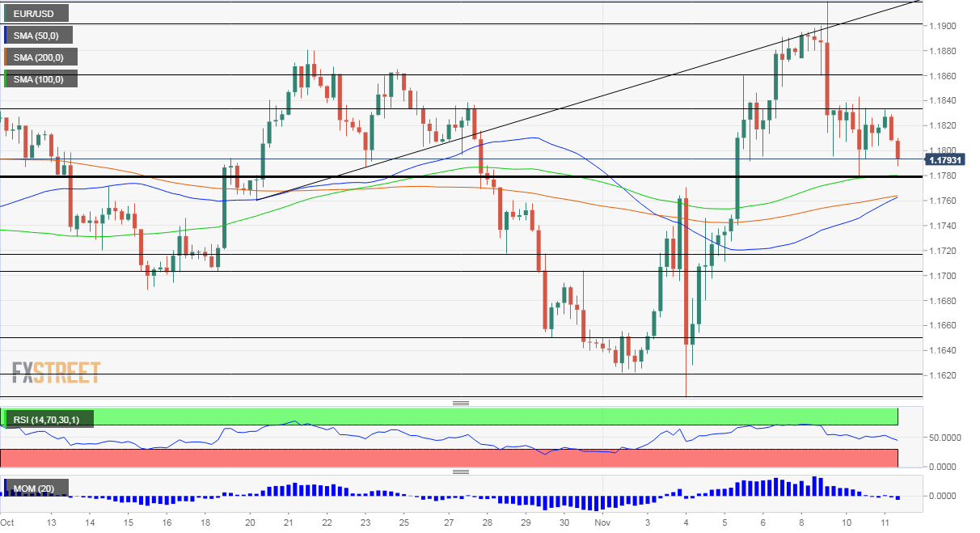Click date 8 on the time axis
This screenshot has height=533, width=980.
coord(802,523)
